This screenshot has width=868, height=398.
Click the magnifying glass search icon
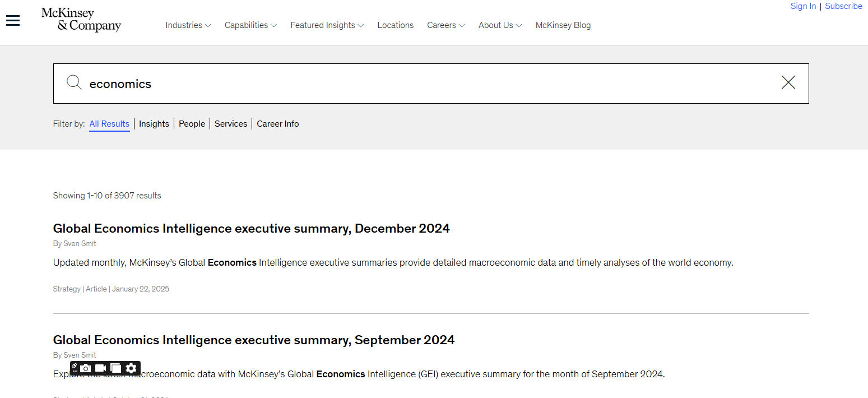pyautogui.click(x=74, y=83)
